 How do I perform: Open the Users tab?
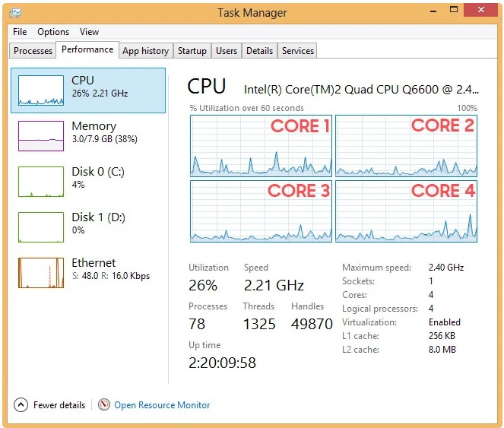click(x=227, y=51)
